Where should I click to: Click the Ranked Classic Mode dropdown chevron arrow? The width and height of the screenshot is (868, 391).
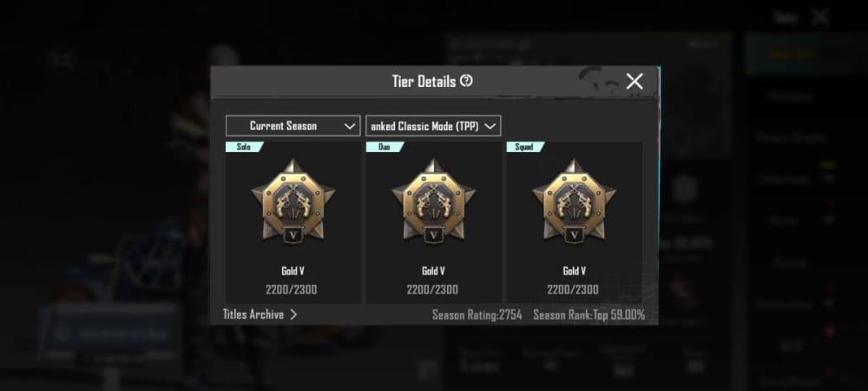[490, 126]
